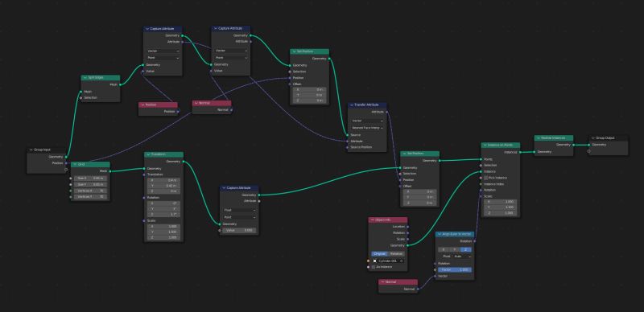Screen dimensions: 644x312
Task: Click the object icon beside Cylinder.001
Action: tap(374, 261)
